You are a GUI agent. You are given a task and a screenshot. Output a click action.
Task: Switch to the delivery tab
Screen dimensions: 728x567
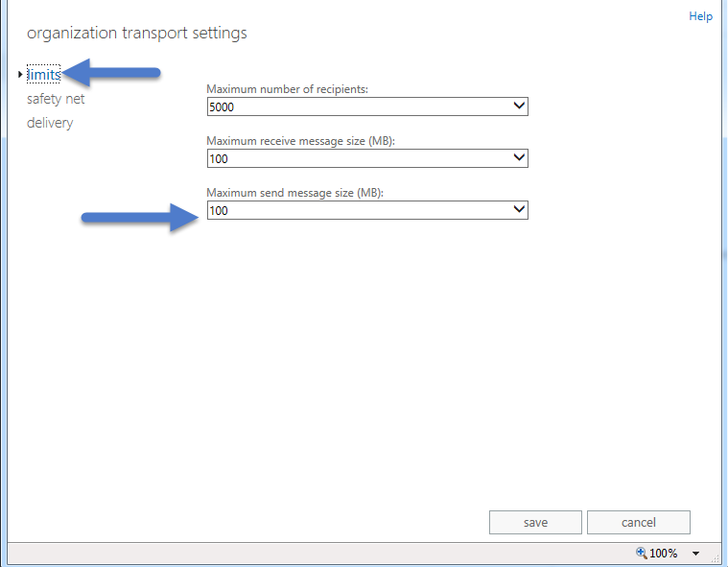click(50, 123)
